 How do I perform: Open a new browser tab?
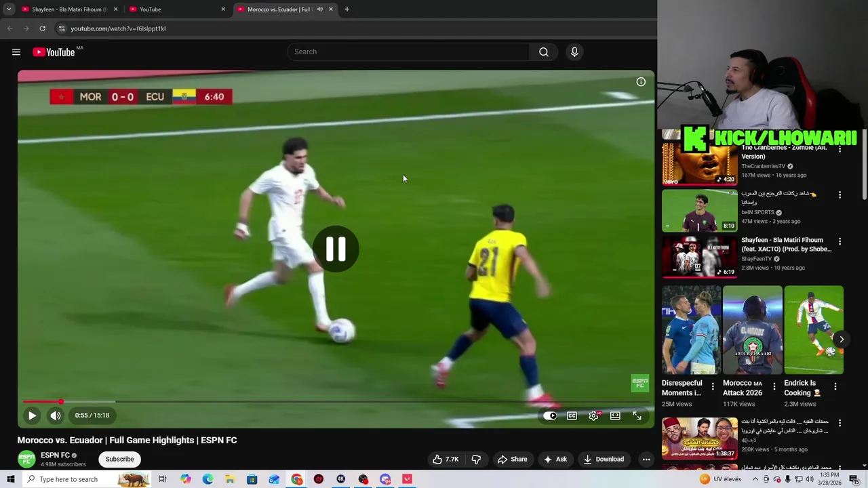(347, 9)
